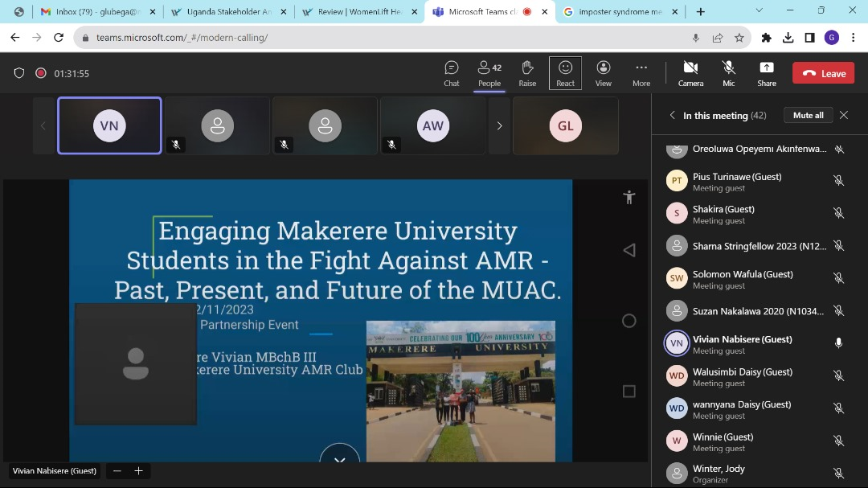Share your screen content
This screenshot has width=868, height=488.
767,73
